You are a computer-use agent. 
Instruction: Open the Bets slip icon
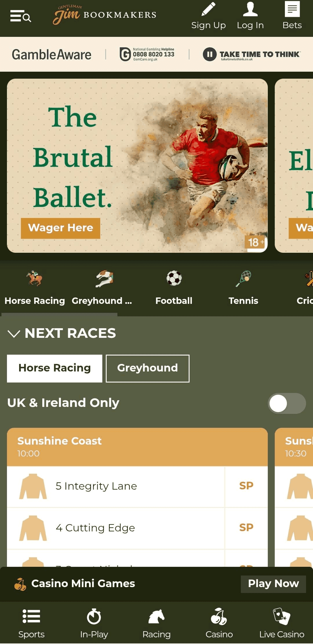[292, 9]
